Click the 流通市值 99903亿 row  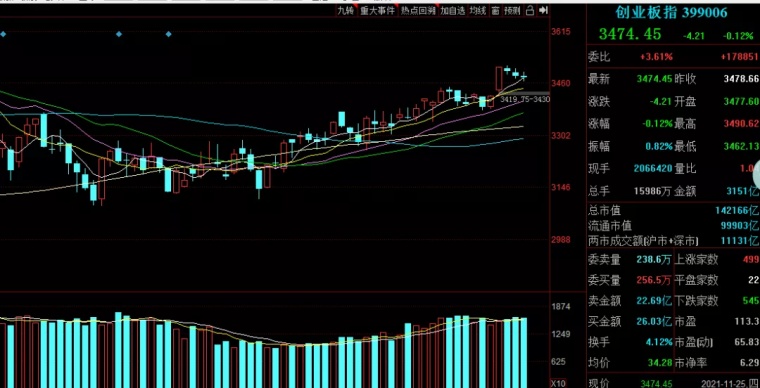click(673, 226)
